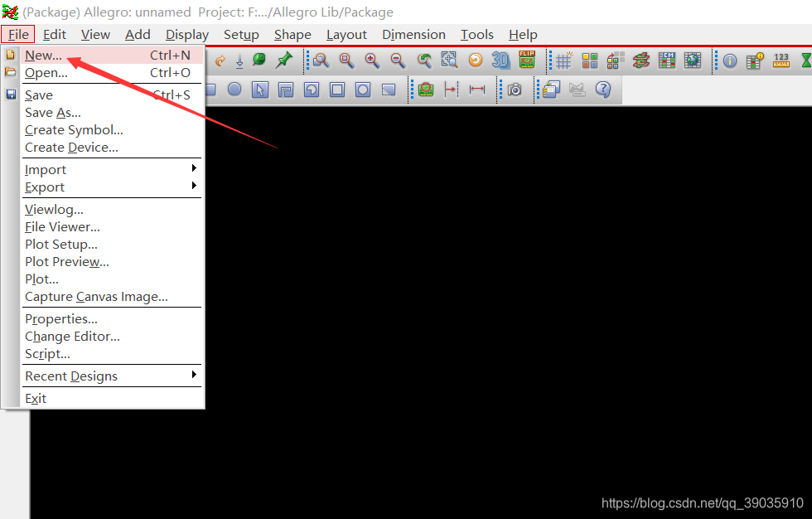
Task: Click the rectangle void square icon
Action: (x=337, y=90)
